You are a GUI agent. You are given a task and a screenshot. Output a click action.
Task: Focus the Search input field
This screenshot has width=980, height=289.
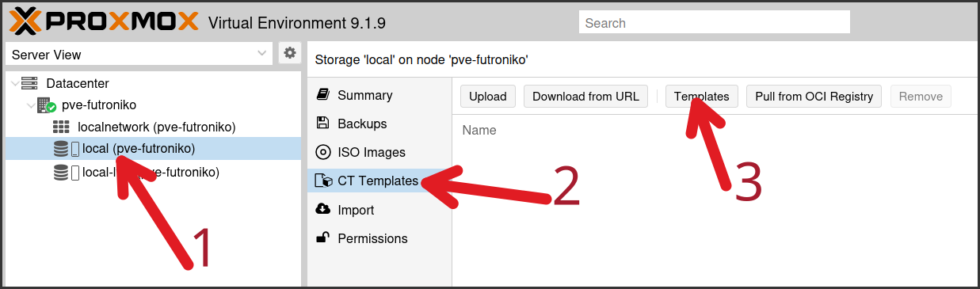(x=715, y=22)
